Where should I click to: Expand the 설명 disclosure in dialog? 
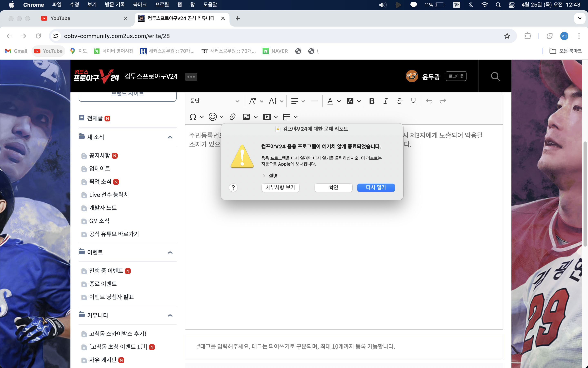pos(264,176)
